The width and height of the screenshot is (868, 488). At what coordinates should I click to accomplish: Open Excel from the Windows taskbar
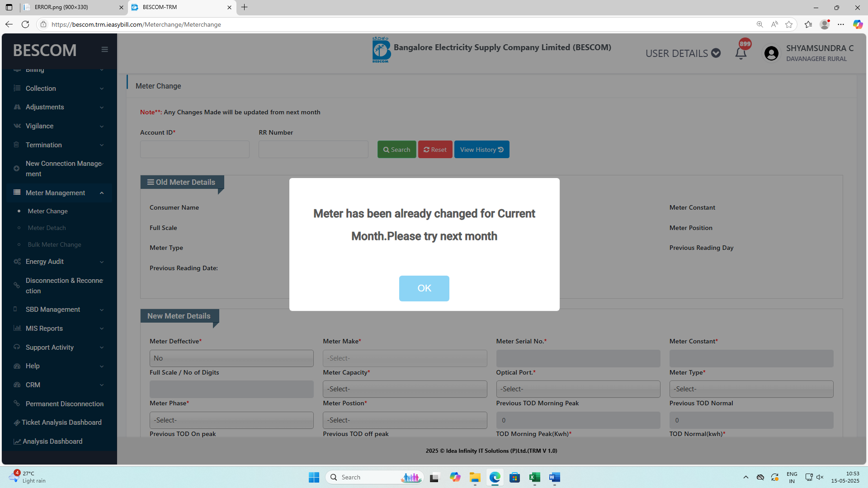(x=534, y=477)
